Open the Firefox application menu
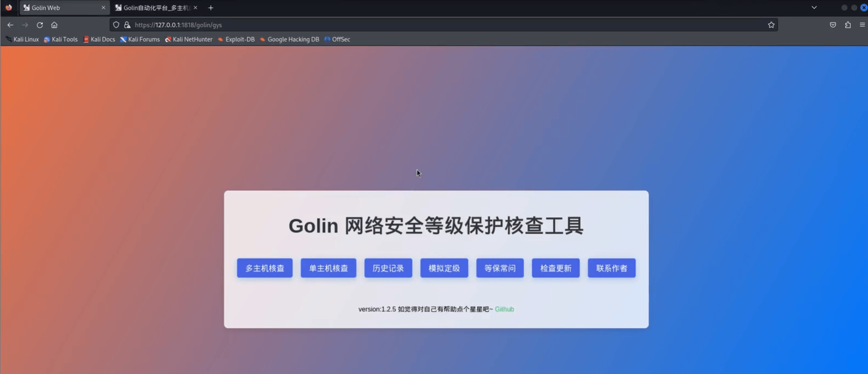This screenshot has width=868, height=374. [x=862, y=25]
